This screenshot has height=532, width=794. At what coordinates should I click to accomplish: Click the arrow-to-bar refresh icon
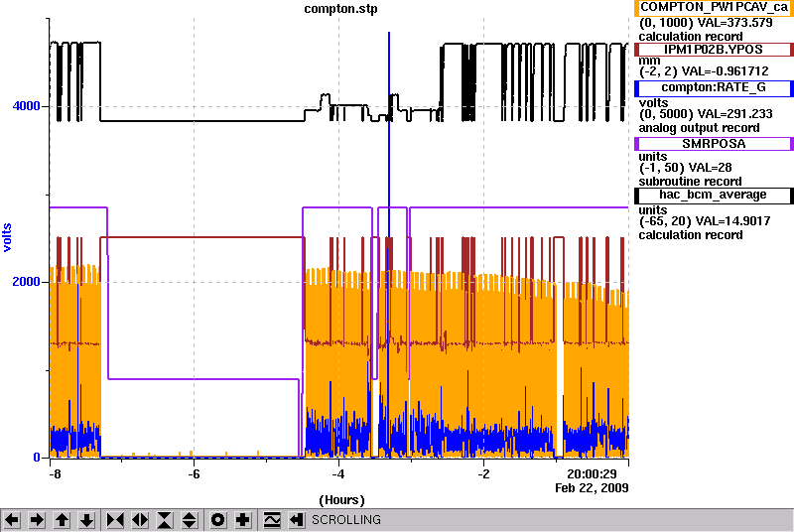pos(297,520)
